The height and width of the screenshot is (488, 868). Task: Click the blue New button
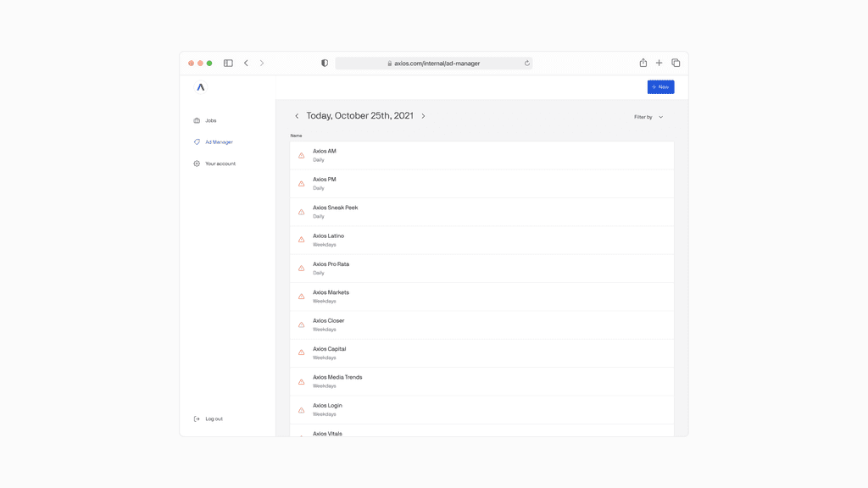(660, 87)
